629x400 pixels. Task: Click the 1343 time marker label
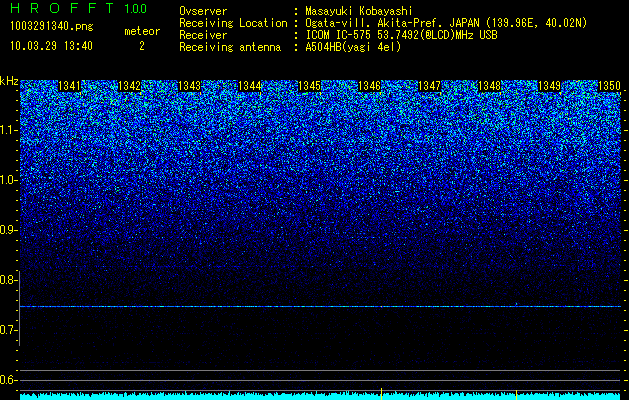189,86
